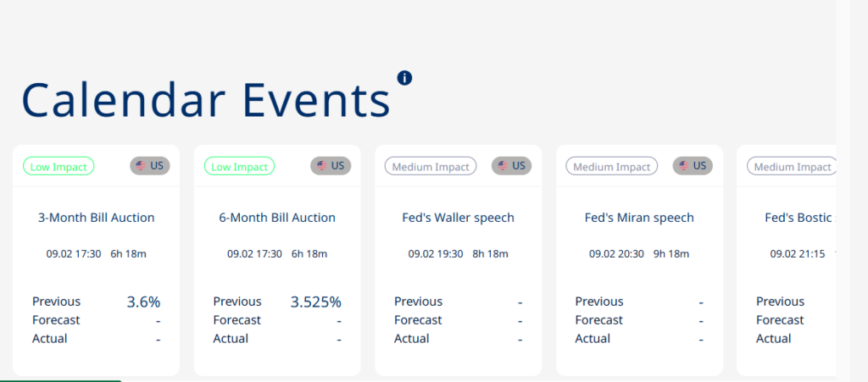Select Medium Impact tag on Miran speech card
The image size is (868, 382).
coord(612,166)
